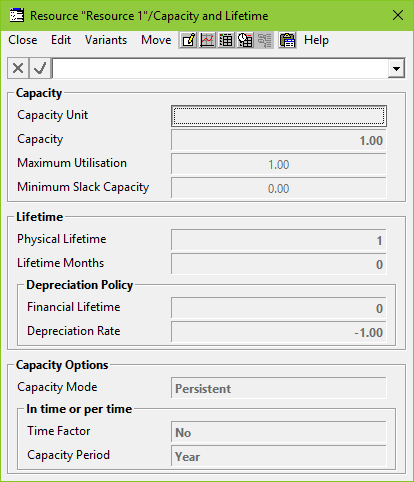Click the formula entry text box

[x=220, y=69]
